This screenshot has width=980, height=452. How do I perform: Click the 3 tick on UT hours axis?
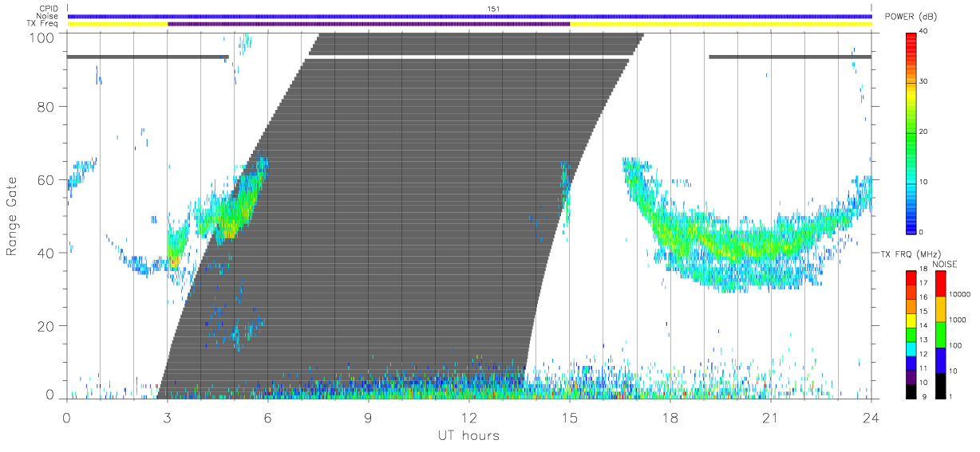click(x=168, y=416)
